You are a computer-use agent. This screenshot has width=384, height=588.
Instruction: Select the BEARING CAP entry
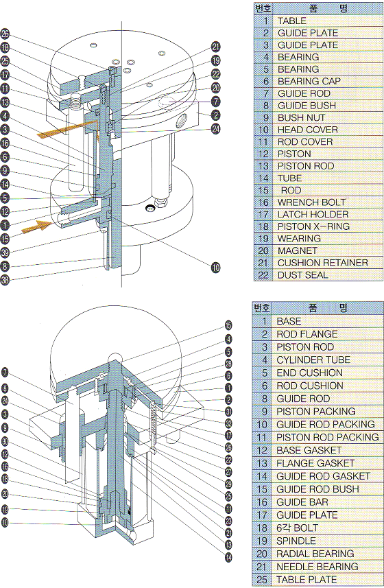coord(318,81)
